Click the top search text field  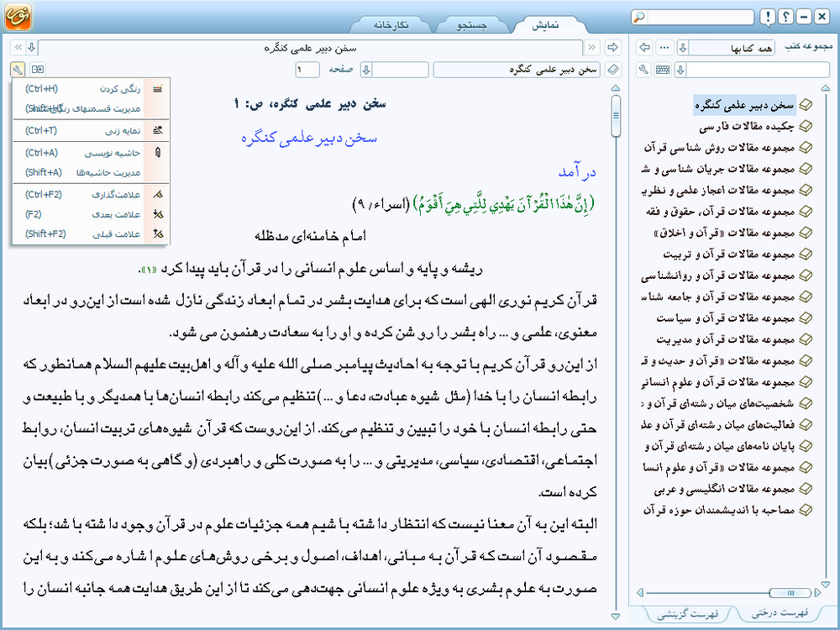(x=700, y=17)
